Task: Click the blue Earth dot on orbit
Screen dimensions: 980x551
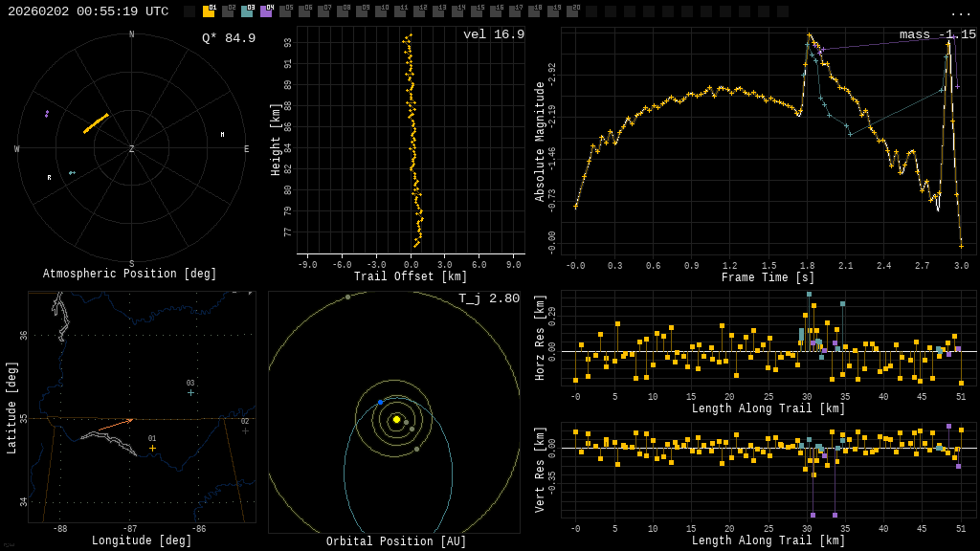Action: pyautogui.click(x=380, y=403)
